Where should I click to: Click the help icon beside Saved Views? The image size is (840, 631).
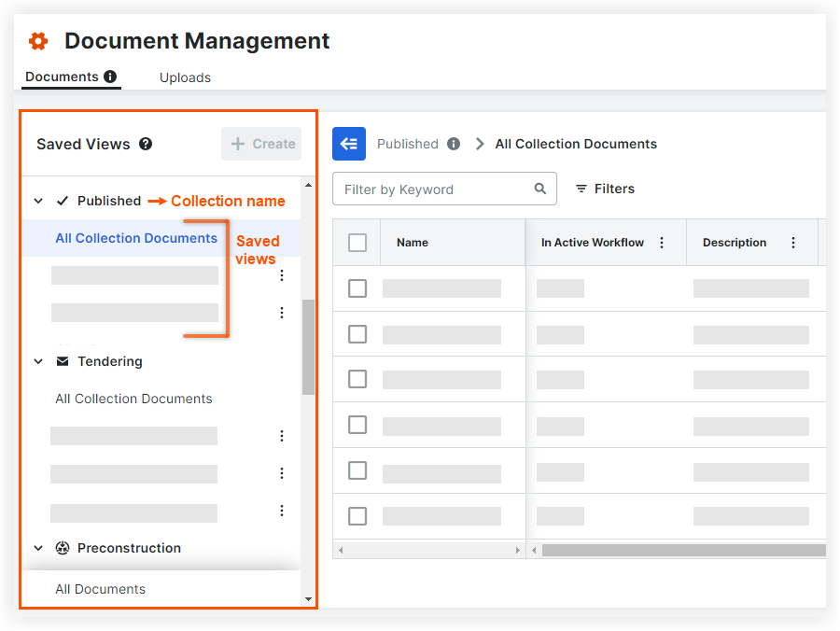[x=146, y=144]
